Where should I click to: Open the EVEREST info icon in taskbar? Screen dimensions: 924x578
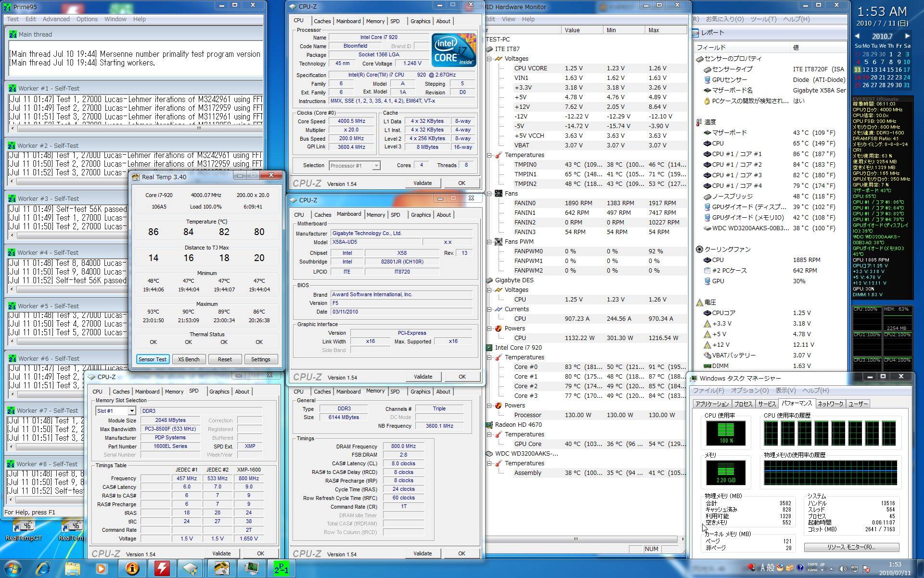tap(132, 568)
